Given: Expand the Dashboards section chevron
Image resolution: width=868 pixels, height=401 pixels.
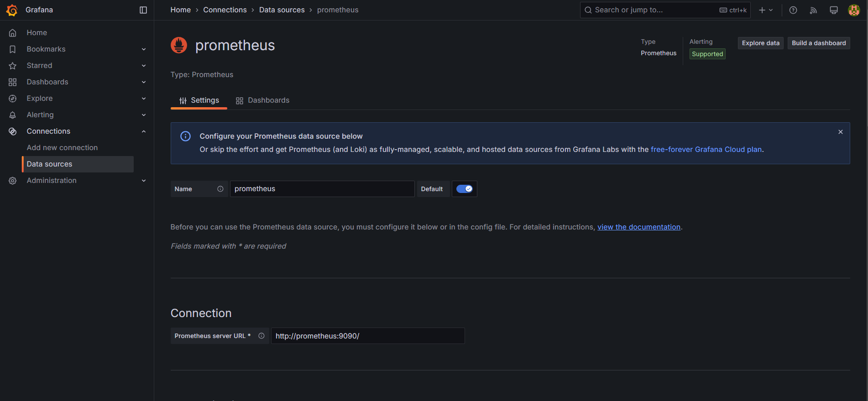Looking at the screenshot, I should 144,82.
